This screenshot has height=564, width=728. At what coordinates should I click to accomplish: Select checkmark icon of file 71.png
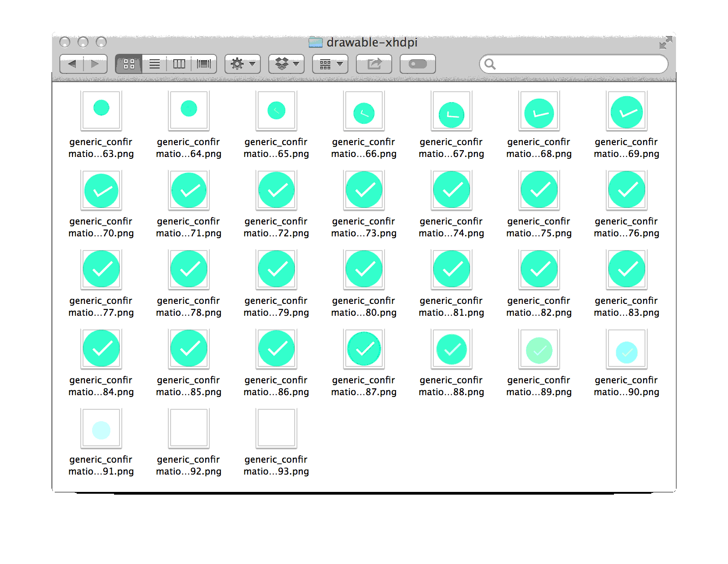(189, 190)
